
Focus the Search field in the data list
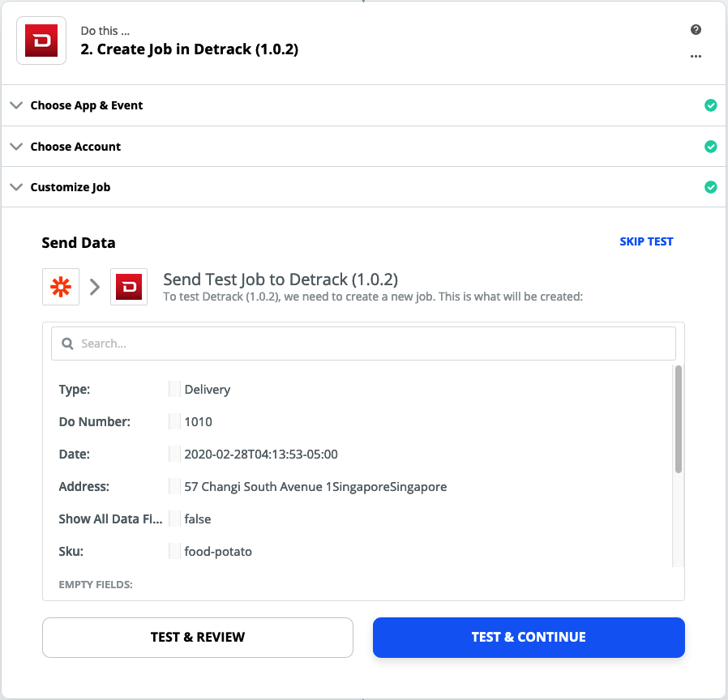(363, 344)
